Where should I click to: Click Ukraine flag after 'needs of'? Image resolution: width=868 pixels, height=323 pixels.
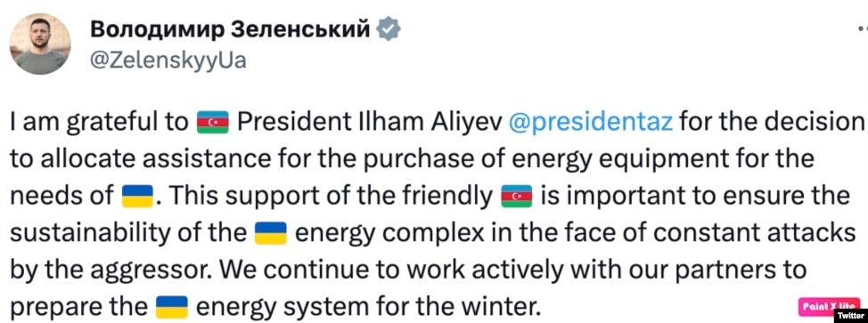(x=137, y=197)
